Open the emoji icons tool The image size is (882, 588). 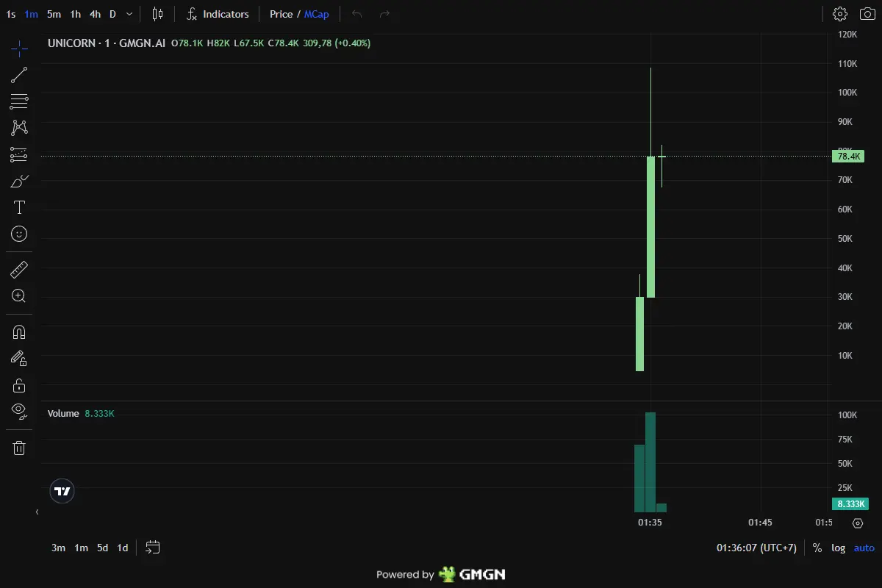(x=19, y=234)
